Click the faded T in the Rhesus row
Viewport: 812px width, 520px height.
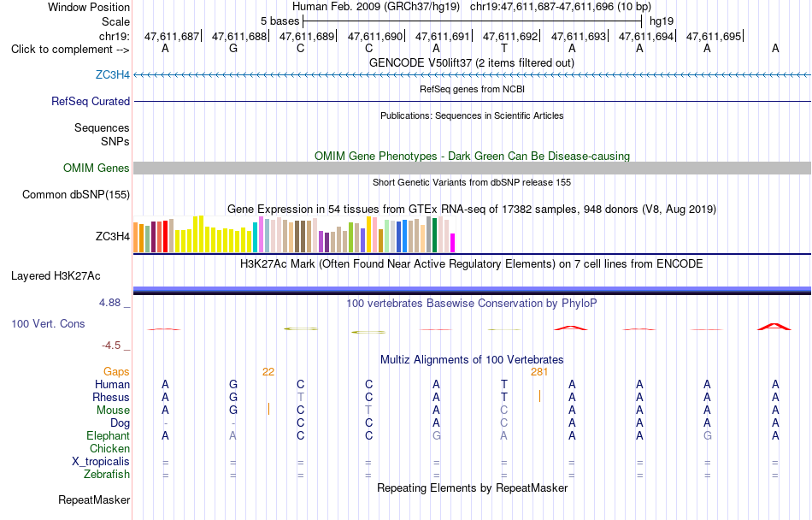point(301,397)
